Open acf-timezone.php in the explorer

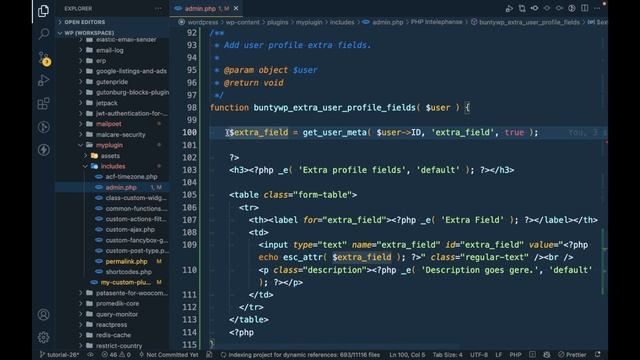click(x=131, y=177)
